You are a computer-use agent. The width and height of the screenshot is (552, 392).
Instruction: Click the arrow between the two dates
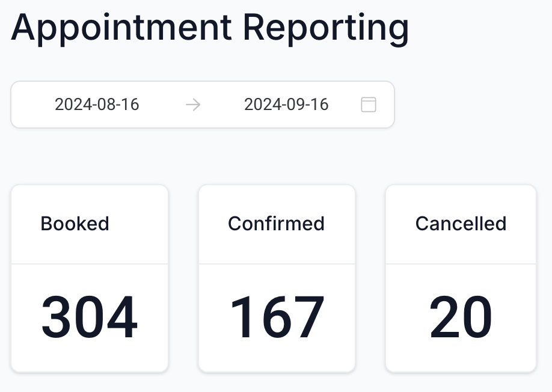pos(193,105)
